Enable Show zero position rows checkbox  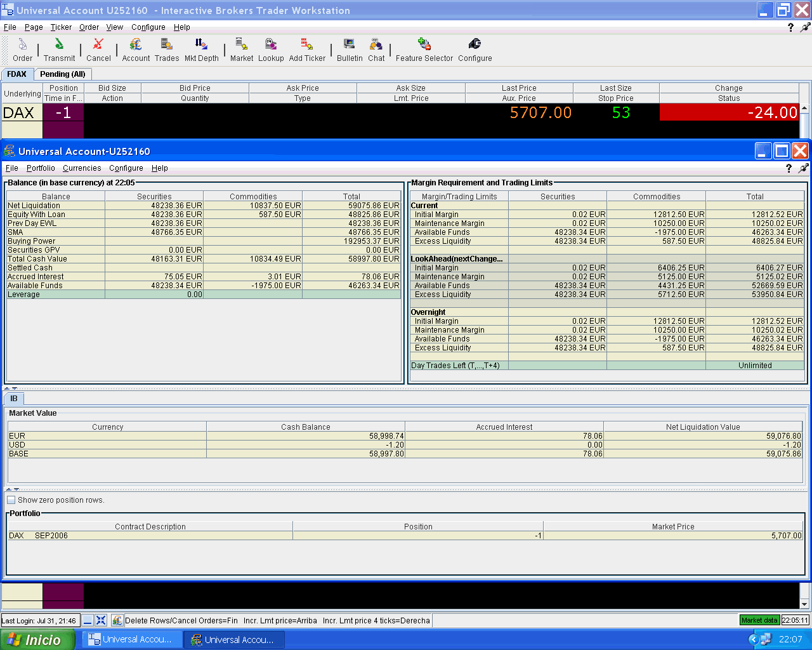point(11,500)
